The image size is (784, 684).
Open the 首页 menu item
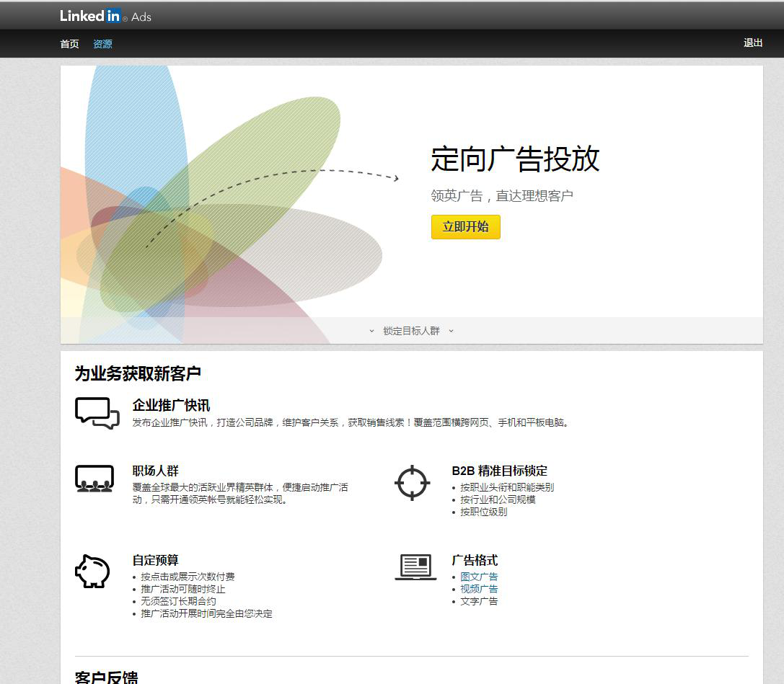pyautogui.click(x=69, y=44)
